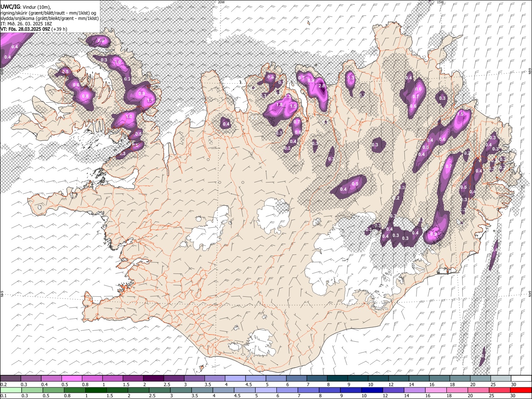Select the lower-row pink swatch starting at 20
This screenshot has width=532, height=399.
pos(478,390)
